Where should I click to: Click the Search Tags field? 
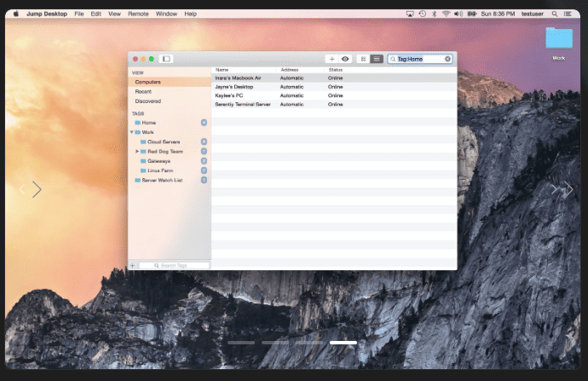[174, 265]
